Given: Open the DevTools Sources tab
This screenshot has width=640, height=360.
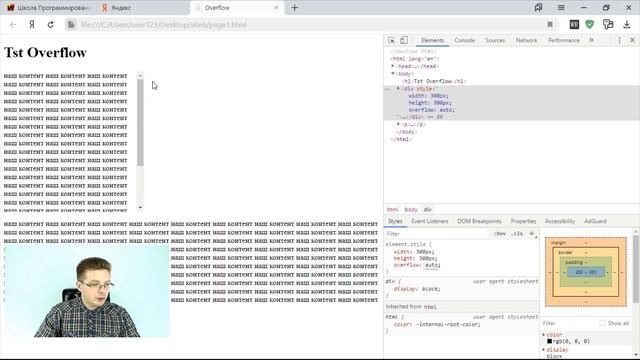Looking at the screenshot, I should (495, 40).
